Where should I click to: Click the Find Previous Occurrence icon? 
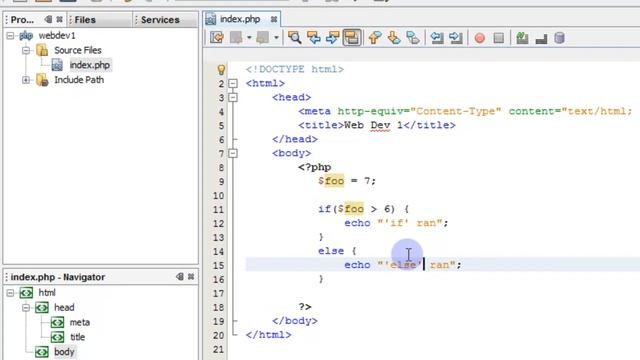[x=313, y=38]
